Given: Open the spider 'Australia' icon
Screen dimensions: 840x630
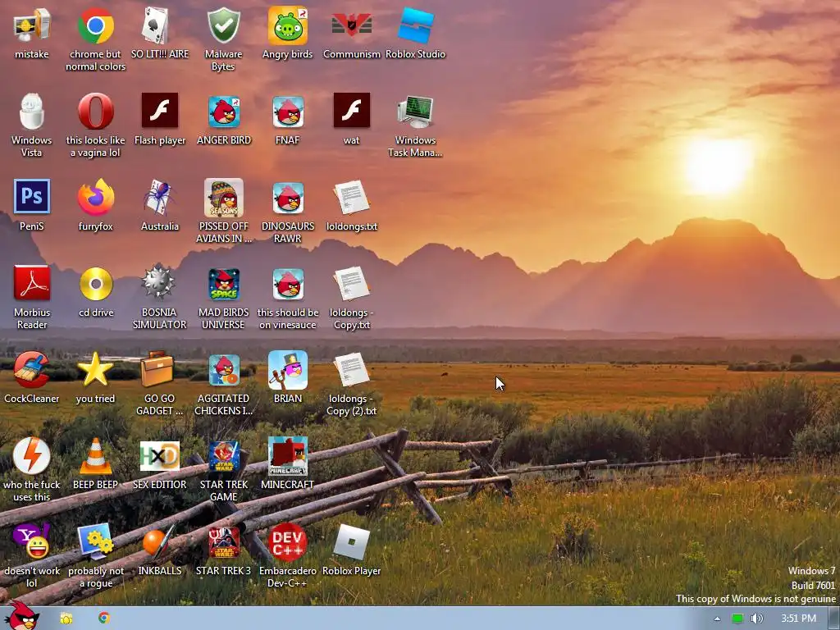Looking at the screenshot, I should point(160,198).
